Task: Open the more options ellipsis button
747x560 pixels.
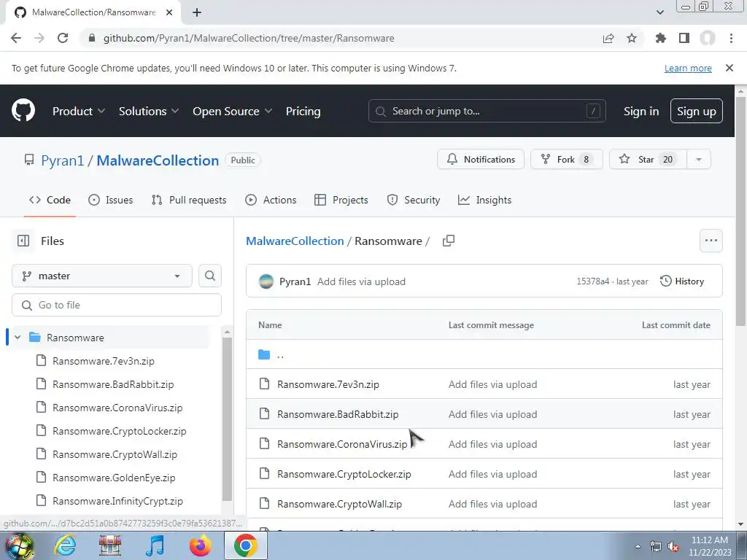Action: [x=711, y=241]
